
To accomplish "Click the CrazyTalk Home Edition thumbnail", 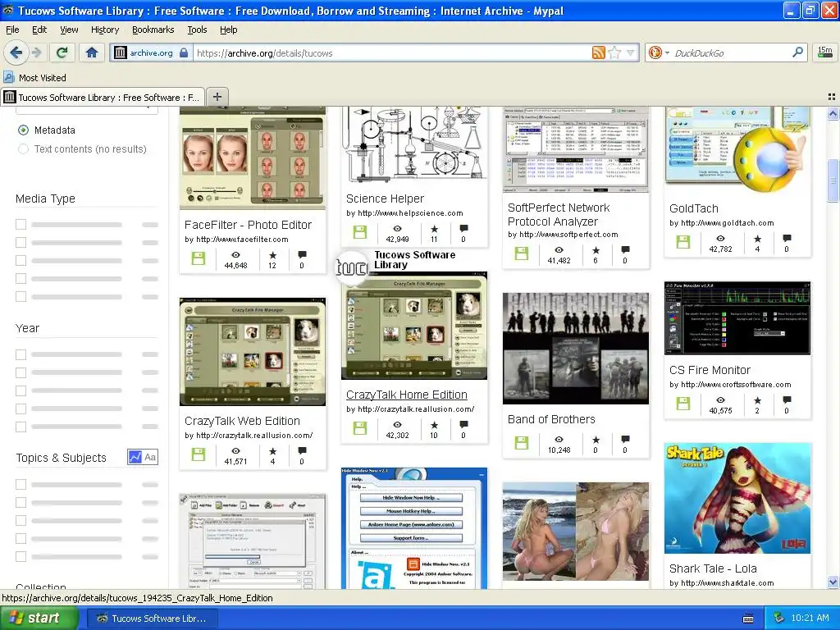I will click(x=414, y=326).
